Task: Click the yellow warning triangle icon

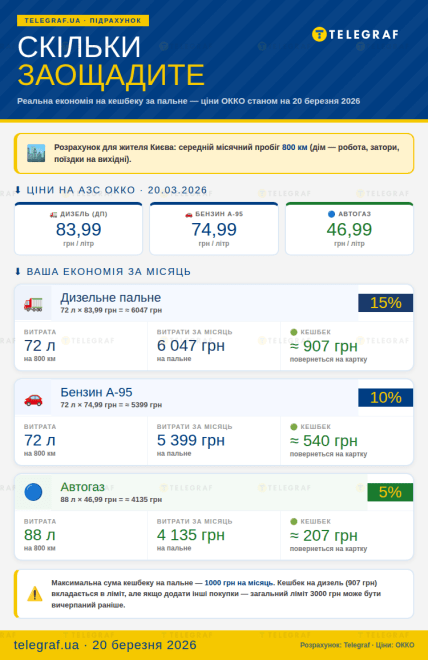Action: click(35, 594)
